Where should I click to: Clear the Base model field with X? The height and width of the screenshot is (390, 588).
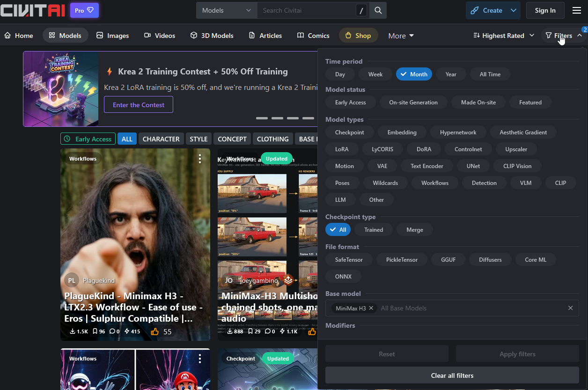coord(570,308)
